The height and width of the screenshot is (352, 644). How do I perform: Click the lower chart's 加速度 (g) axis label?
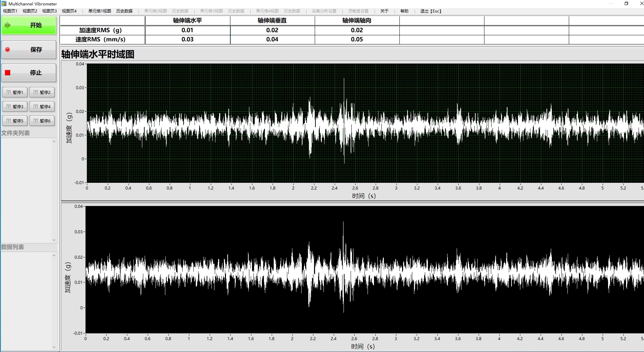(68, 277)
